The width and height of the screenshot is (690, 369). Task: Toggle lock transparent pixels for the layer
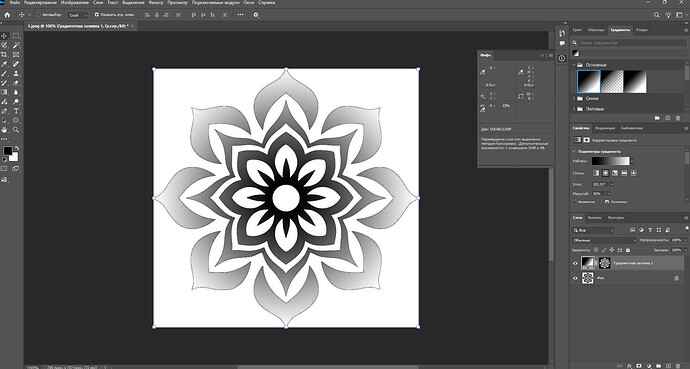tap(596, 250)
